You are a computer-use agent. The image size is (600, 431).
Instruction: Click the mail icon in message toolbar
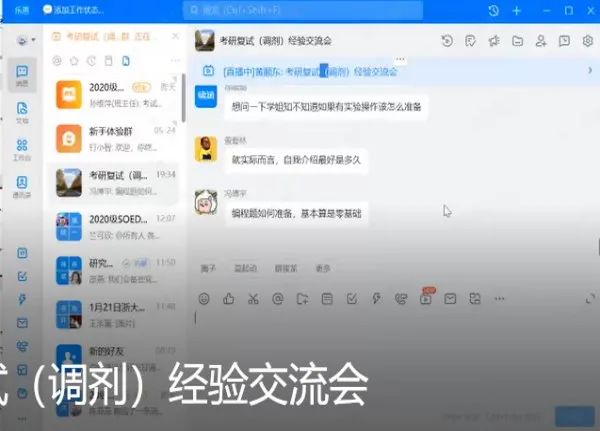coord(450,298)
